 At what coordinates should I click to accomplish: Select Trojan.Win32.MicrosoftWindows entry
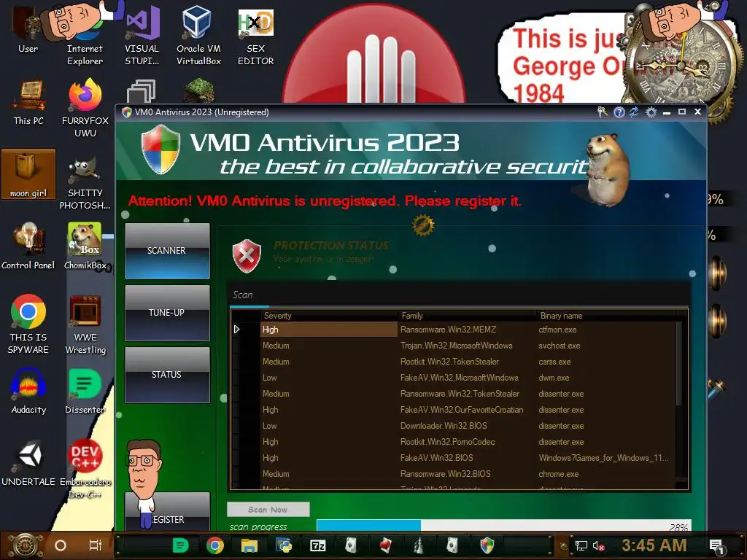[457, 346]
